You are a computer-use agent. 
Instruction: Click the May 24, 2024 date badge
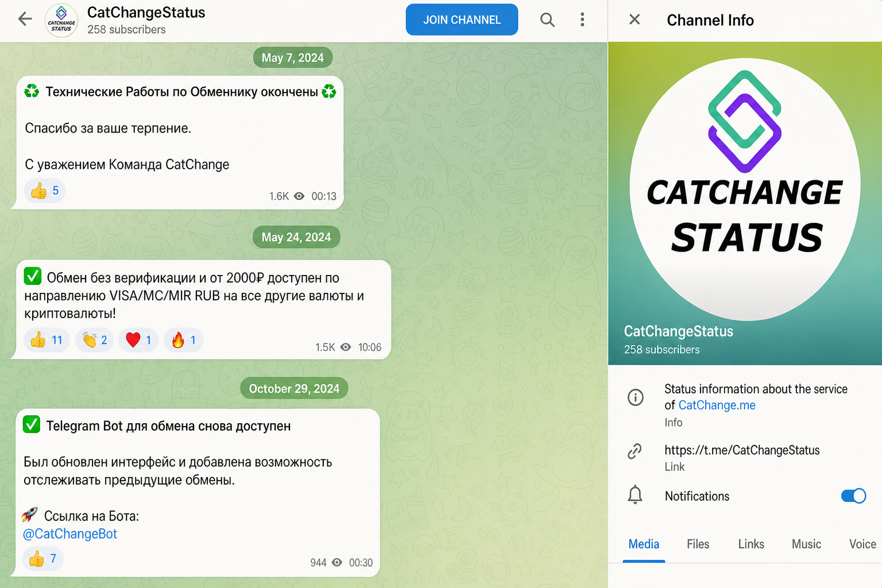click(x=296, y=237)
